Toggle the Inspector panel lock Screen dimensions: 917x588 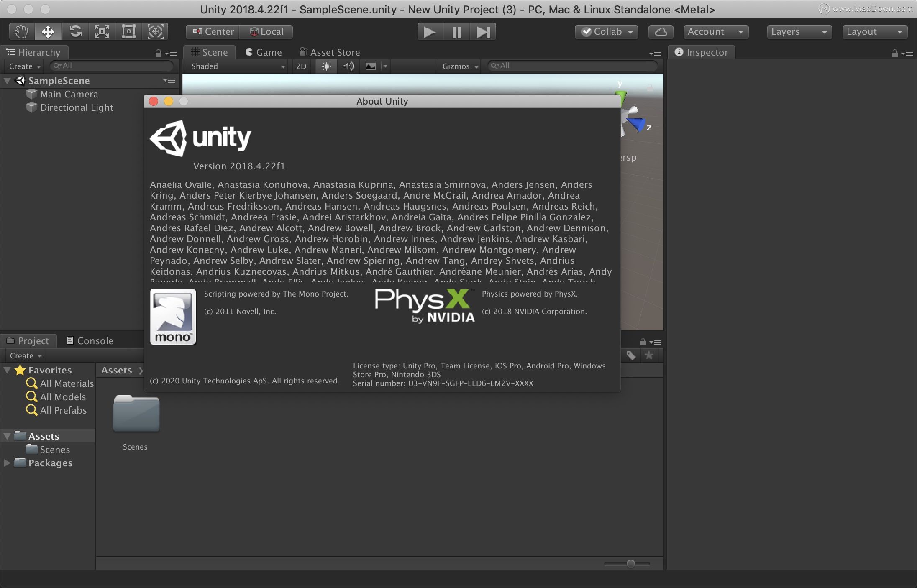[894, 53]
